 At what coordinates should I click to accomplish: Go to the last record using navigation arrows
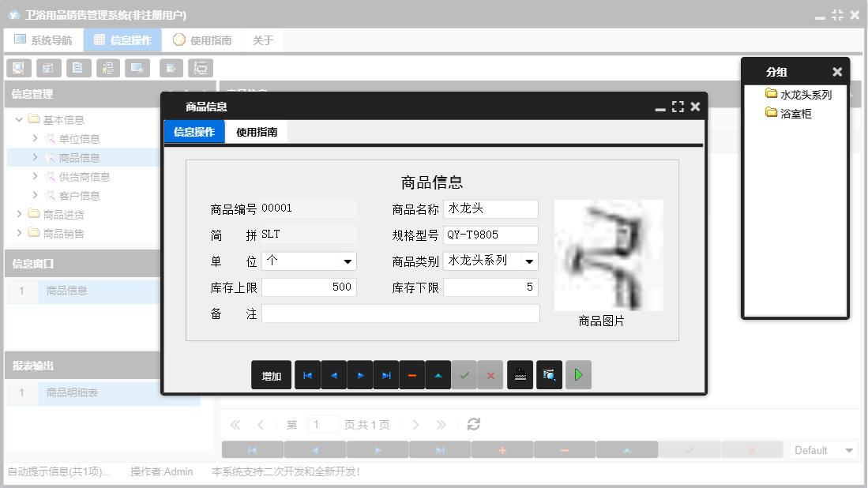click(x=385, y=375)
